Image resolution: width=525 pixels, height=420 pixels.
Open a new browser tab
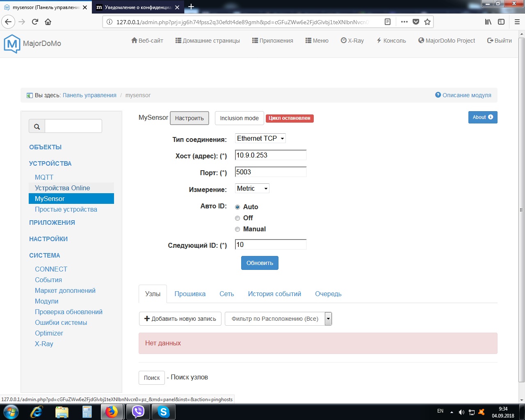pos(191,7)
